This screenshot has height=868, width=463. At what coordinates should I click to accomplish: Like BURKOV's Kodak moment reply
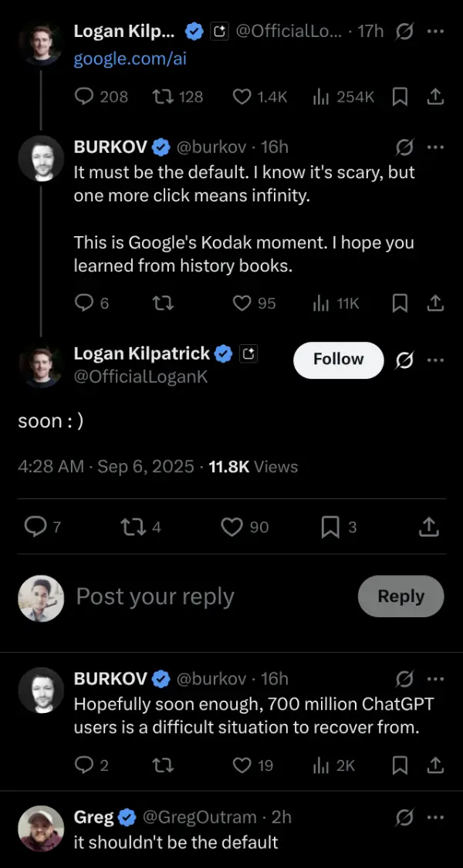tap(242, 303)
